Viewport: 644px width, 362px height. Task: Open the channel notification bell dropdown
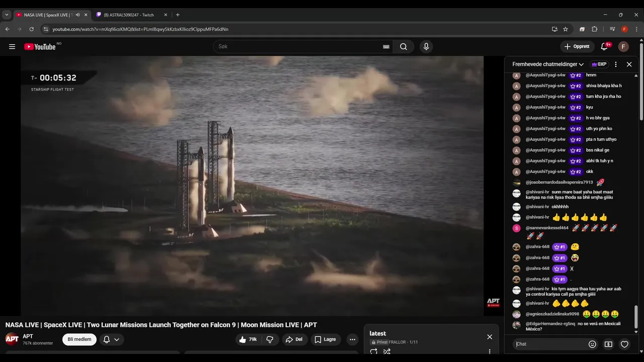point(111,339)
